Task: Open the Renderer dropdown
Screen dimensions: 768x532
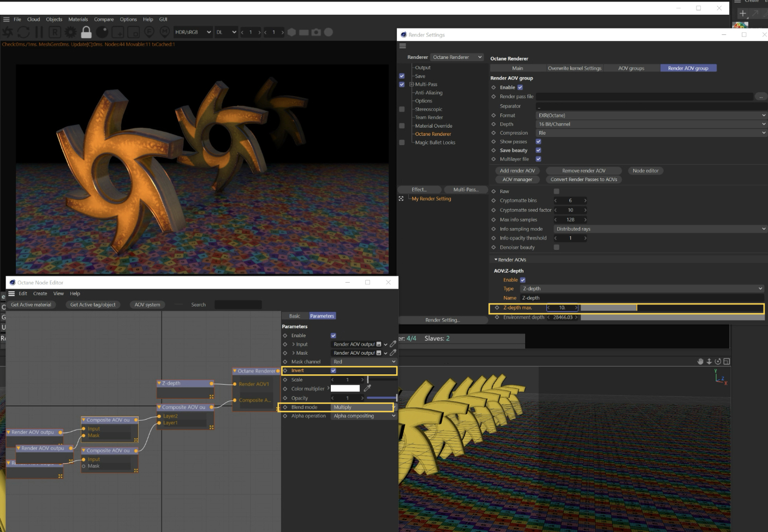Action: click(457, 57)
